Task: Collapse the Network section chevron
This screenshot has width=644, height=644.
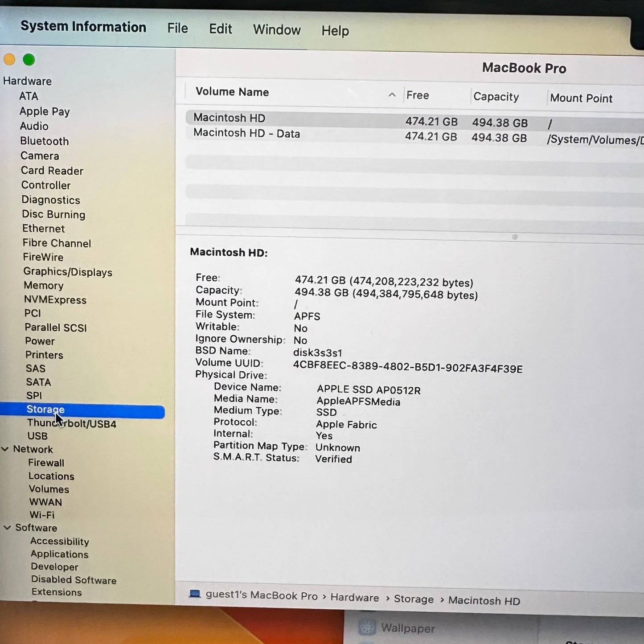Action: click(x=5, y=449)
